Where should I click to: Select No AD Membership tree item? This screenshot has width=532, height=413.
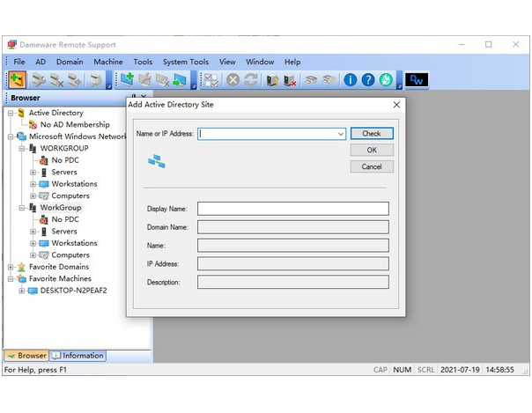[74, 125]
